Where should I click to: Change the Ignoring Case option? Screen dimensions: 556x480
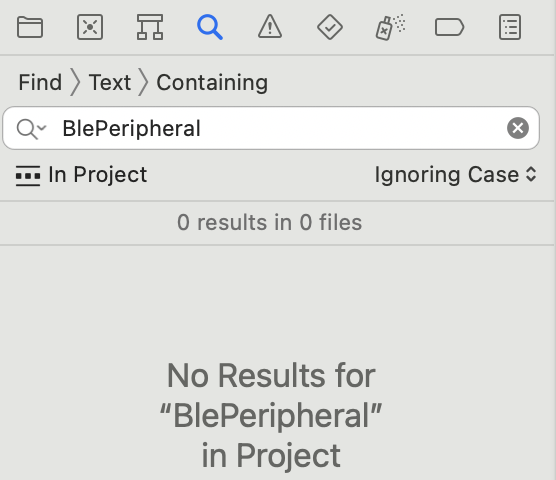pyautogui.click(x=455, y=175)
